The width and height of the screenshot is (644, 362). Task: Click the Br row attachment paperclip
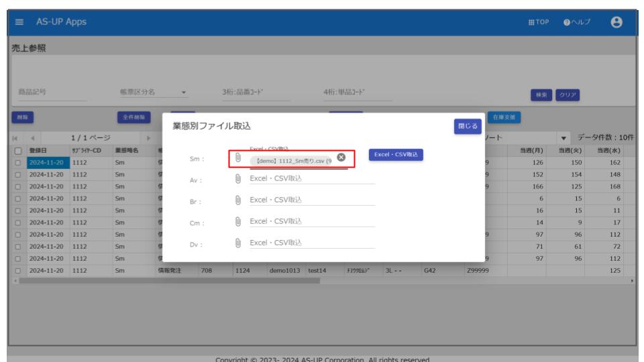tap(237, 200)
